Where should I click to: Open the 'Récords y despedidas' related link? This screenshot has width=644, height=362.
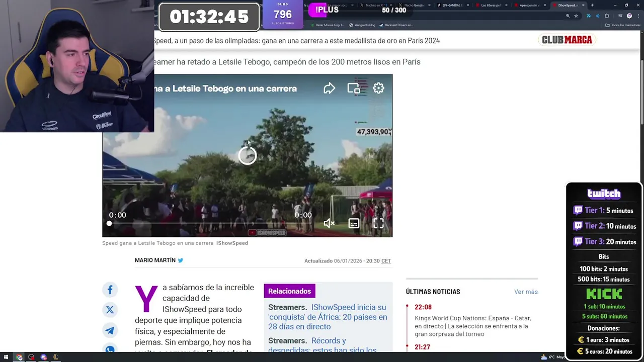323,345
